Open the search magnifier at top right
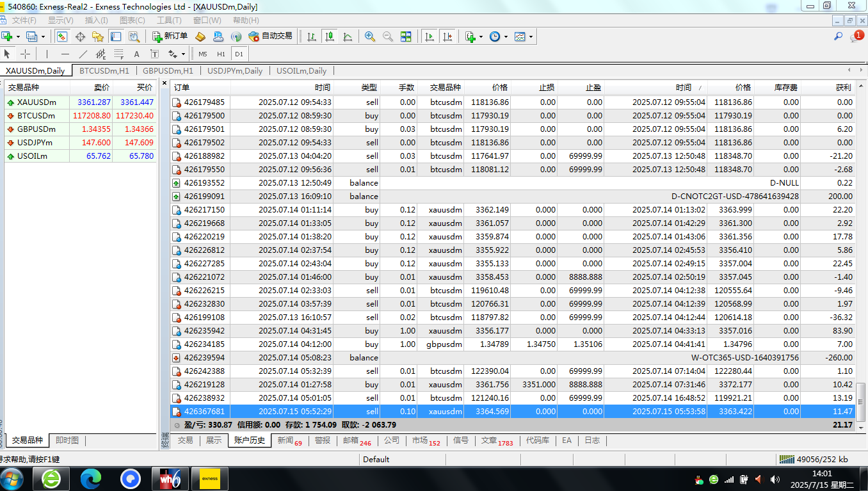Viewport: 868px width, 491px height. click(838, 36)
